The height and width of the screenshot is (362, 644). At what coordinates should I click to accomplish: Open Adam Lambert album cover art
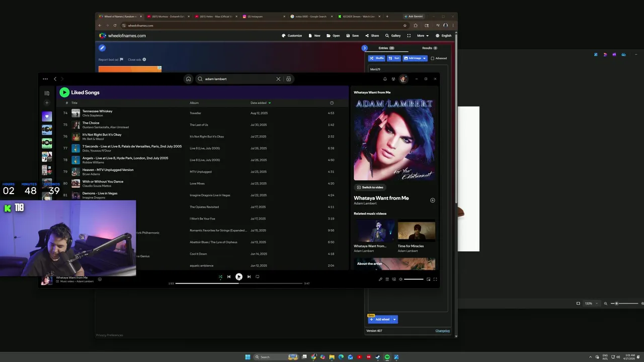click(x=394, y=139)
